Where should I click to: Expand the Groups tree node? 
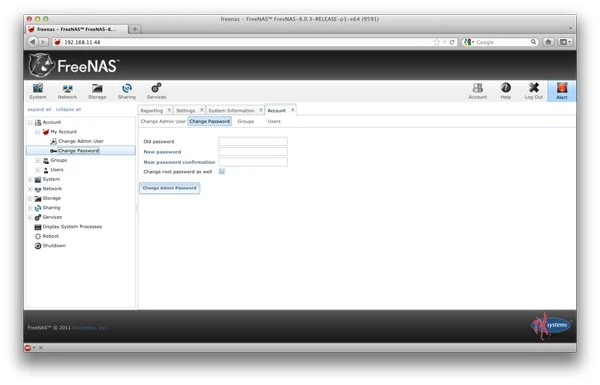38,160
